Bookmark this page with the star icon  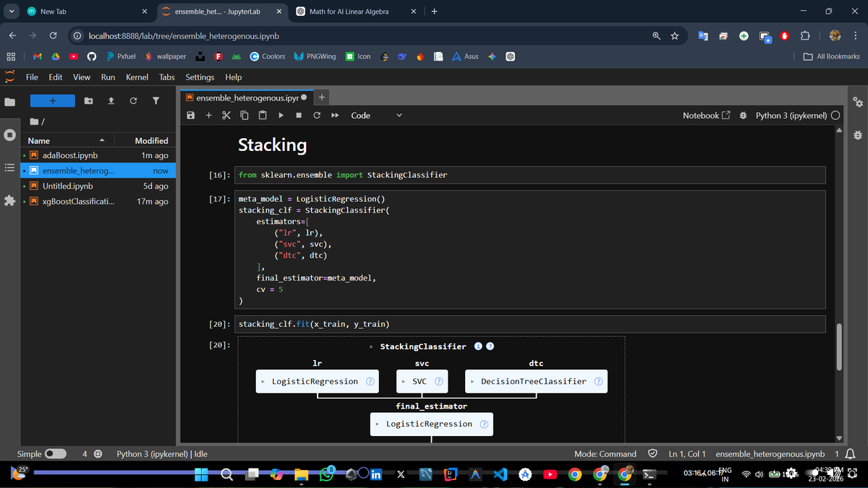[674, 35]
